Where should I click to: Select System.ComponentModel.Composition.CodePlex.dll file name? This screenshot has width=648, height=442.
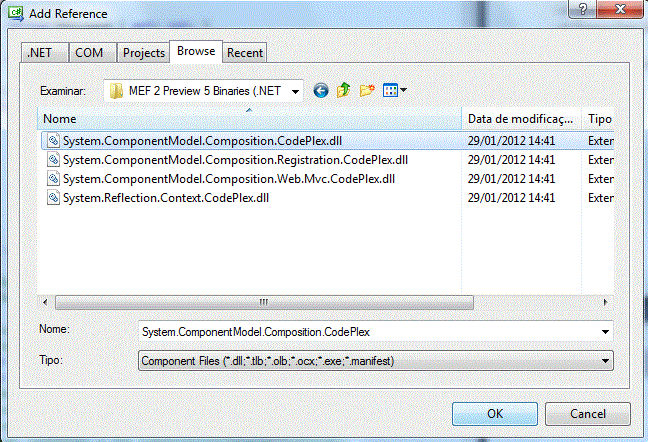(202, 141)
